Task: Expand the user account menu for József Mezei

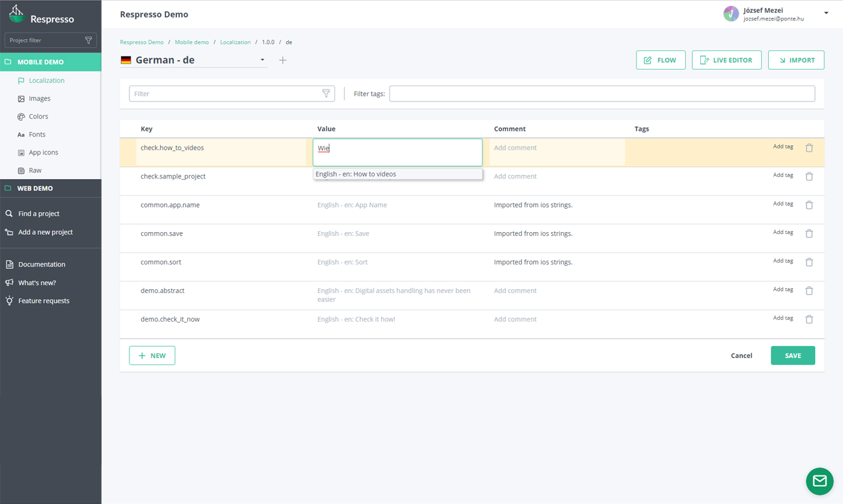Action: tap(825, 12)
